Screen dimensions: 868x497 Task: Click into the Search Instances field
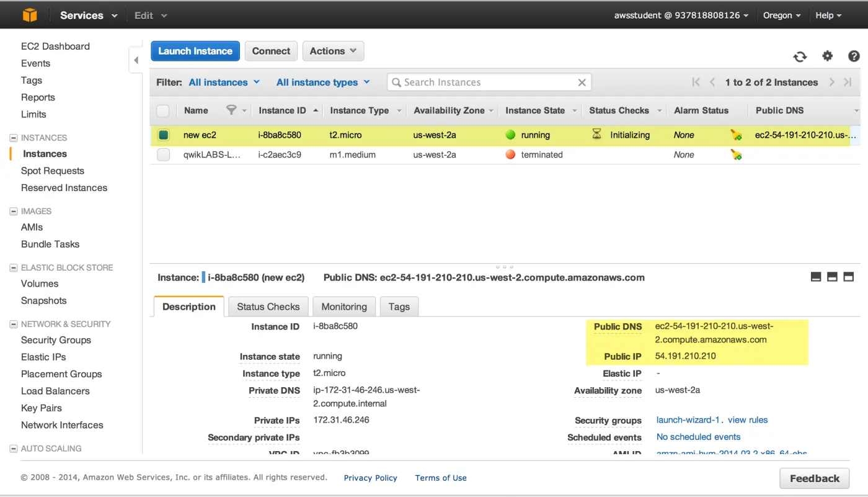(489, 82)
